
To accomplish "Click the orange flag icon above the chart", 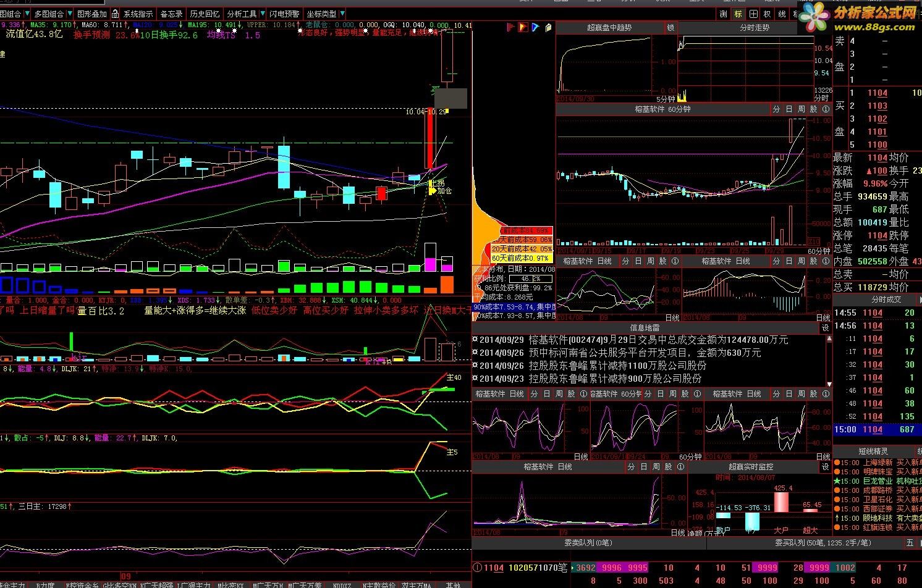I will 523,27.
